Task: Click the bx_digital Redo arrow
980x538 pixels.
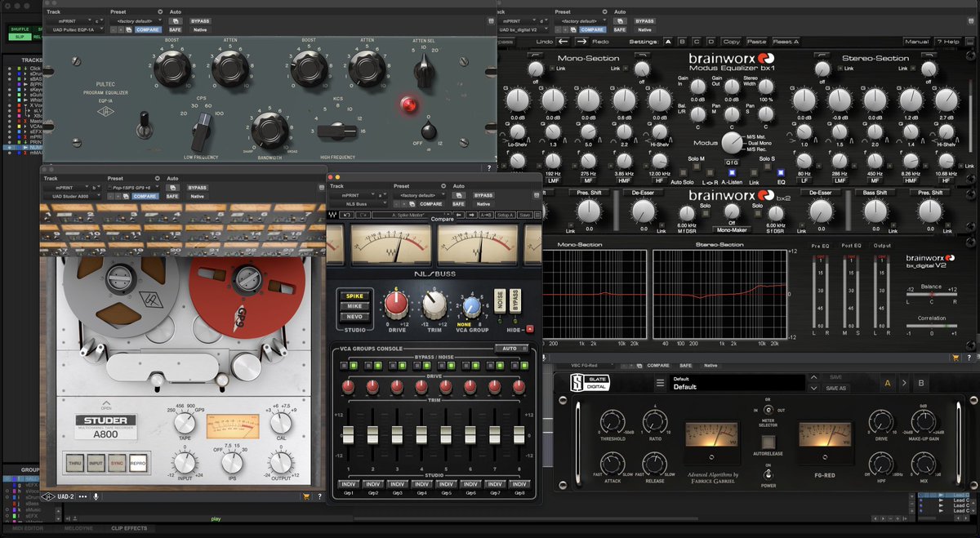Action: (581, 41)
